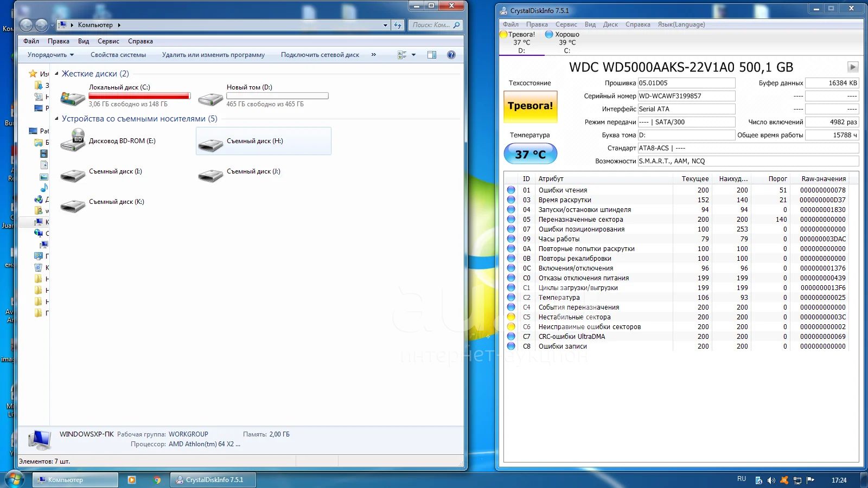Refresh the Explorer address bar
The height and width of the screenshot is (488, 868).
(398, 25)
